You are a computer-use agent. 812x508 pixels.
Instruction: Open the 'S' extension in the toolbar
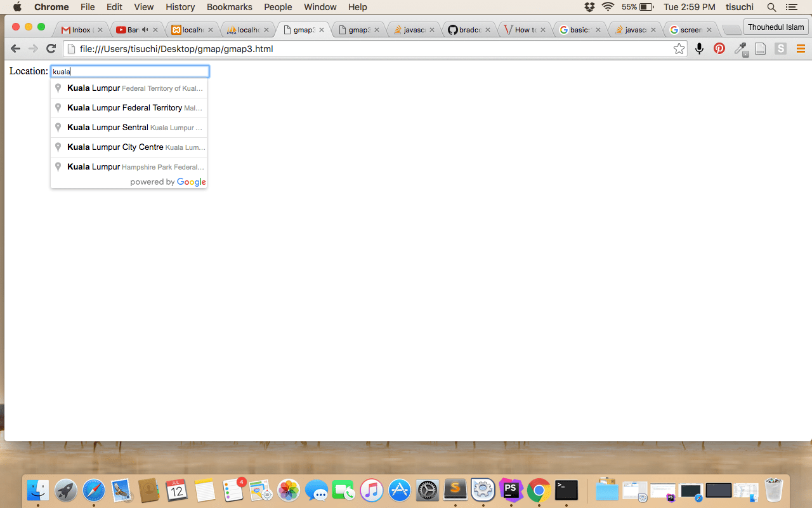780,48
